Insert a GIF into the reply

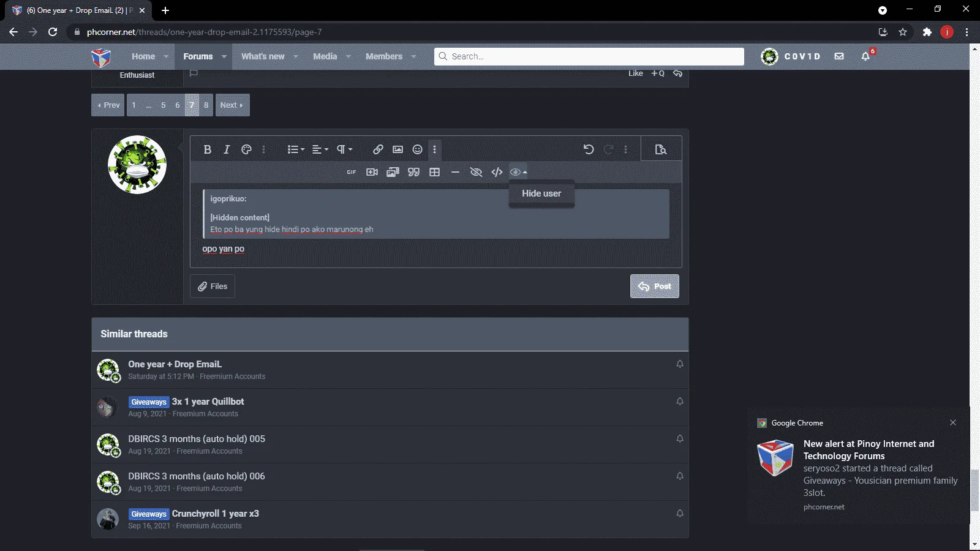[351, 172]
